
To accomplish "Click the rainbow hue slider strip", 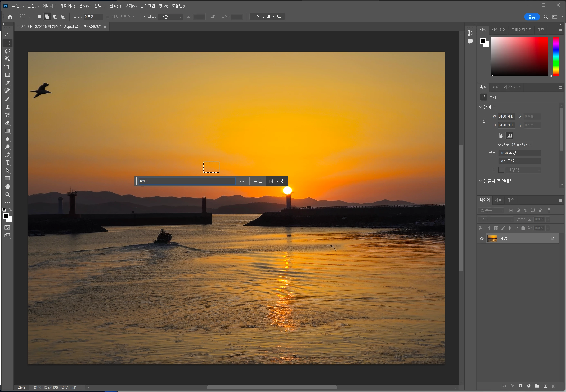I will [x=556, y=56].
